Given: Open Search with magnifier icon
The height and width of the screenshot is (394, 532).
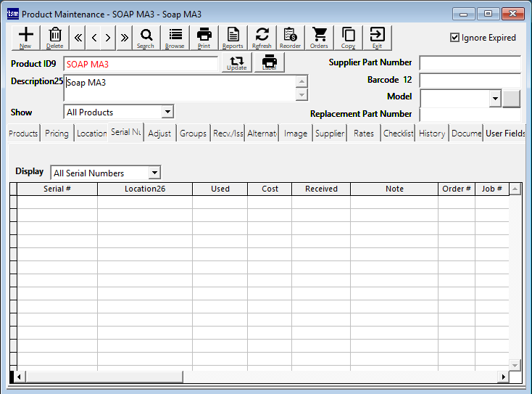Looking at the screenshot, I should tap(146, 38).
